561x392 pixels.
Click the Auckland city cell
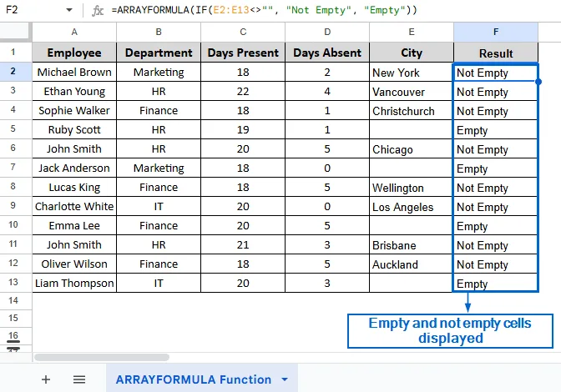pos(412,264)
